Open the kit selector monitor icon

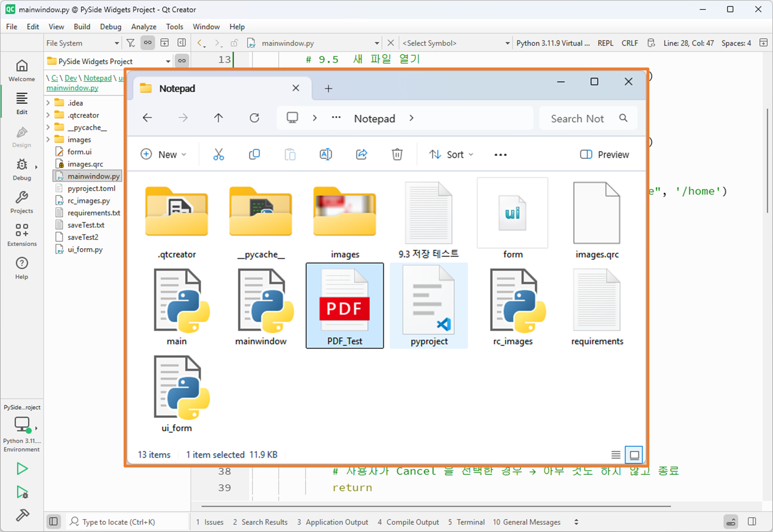pos(22,424)
